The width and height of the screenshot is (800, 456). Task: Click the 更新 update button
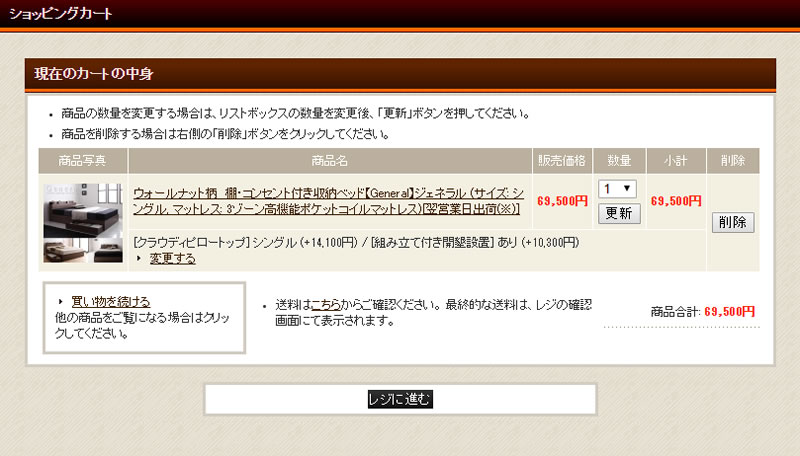619,213
